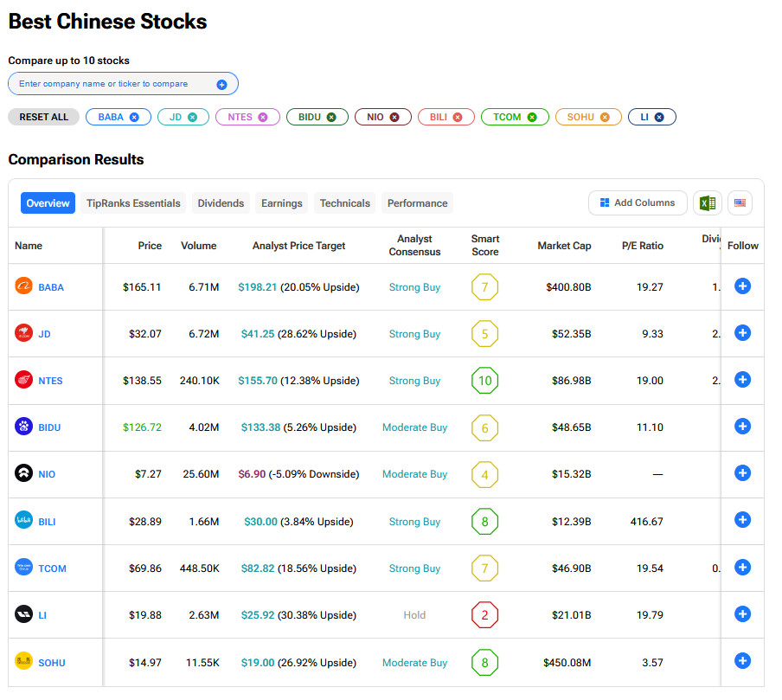
Task: Click the plus icon in the search field
Action: point(221,84)
